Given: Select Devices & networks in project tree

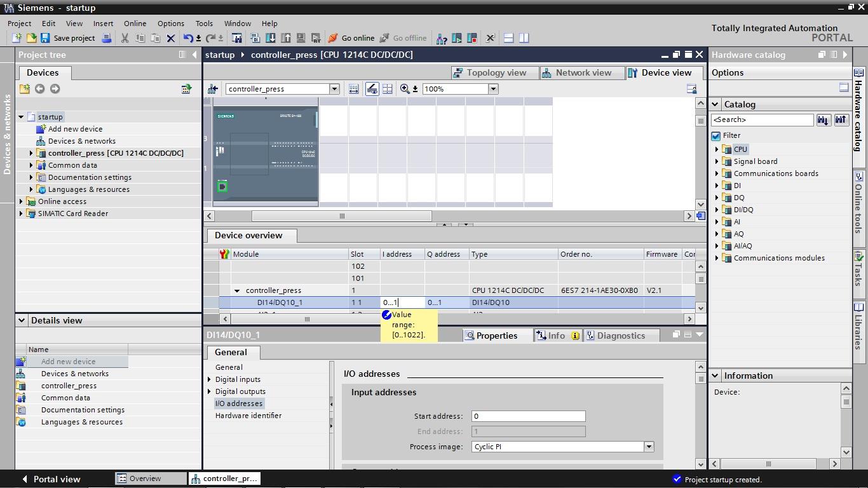Looking at the screenshot, I should coord(81,141).
